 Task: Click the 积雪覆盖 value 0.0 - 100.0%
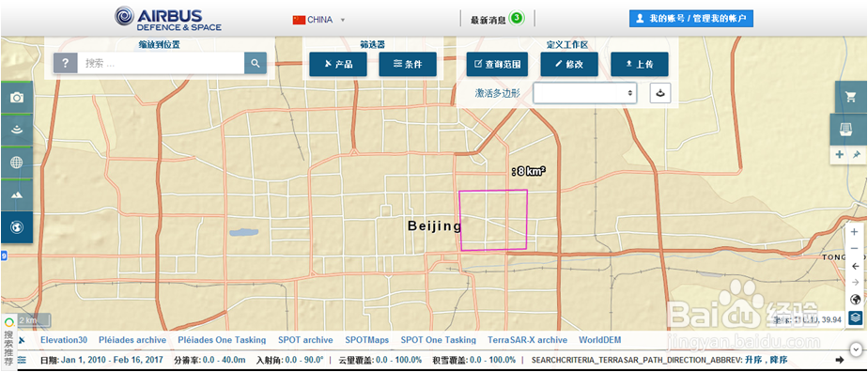(x=492, y=360)
